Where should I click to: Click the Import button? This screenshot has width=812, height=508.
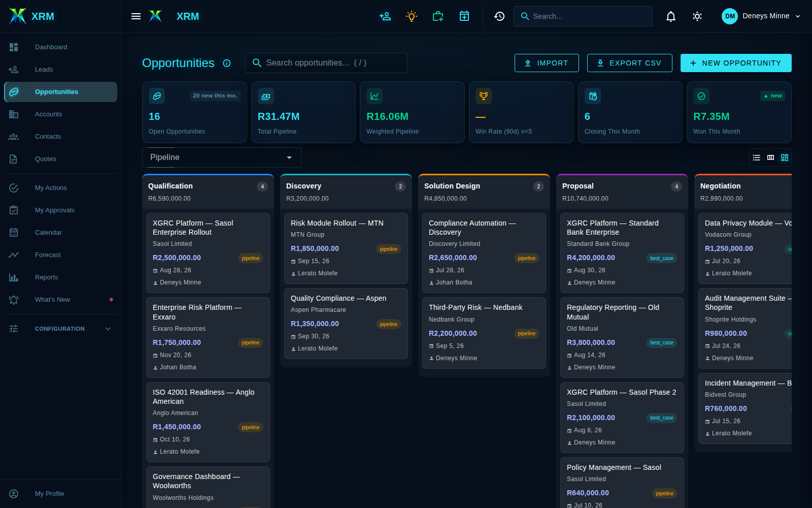(547, 63)
